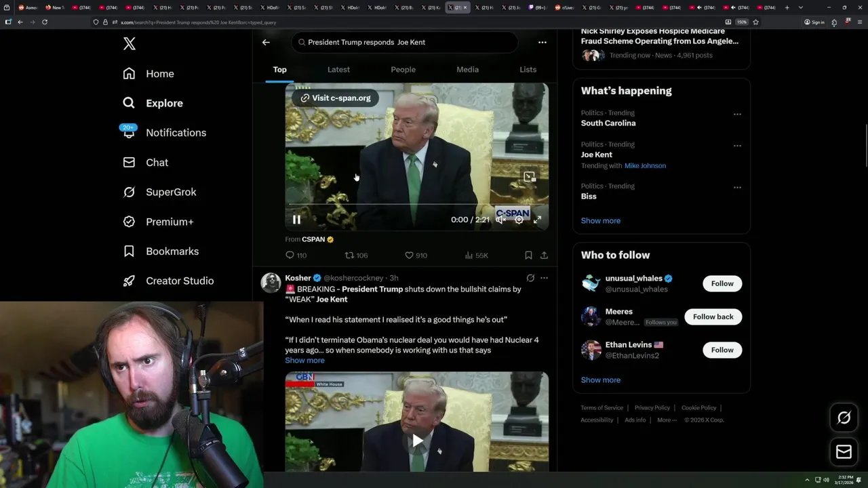Open more options for South Carolina trend
Viewport: 868px width, 488px height.
pyautogui.click(x=737, y=115)
